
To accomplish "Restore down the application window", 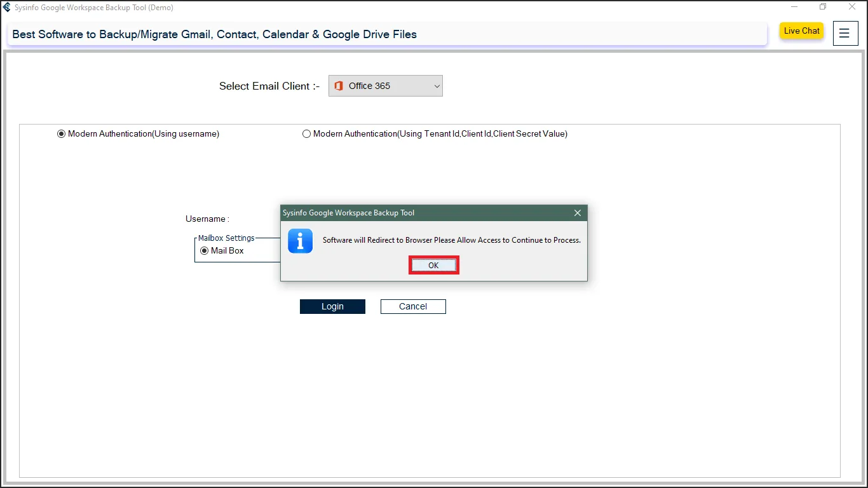I will click(823, 7).
